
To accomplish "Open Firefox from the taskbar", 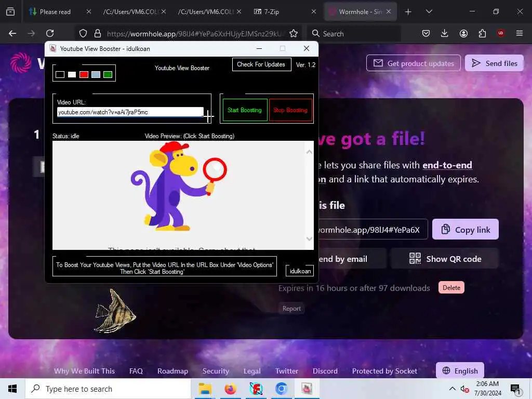I will click(230, 389).
